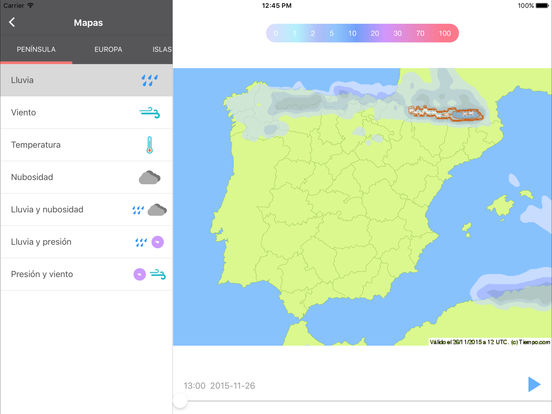Tap the cloud icon beside Nubosidad
Viewport: 552px width, 414px height.
pyautogui.click(x=150, y=177)
